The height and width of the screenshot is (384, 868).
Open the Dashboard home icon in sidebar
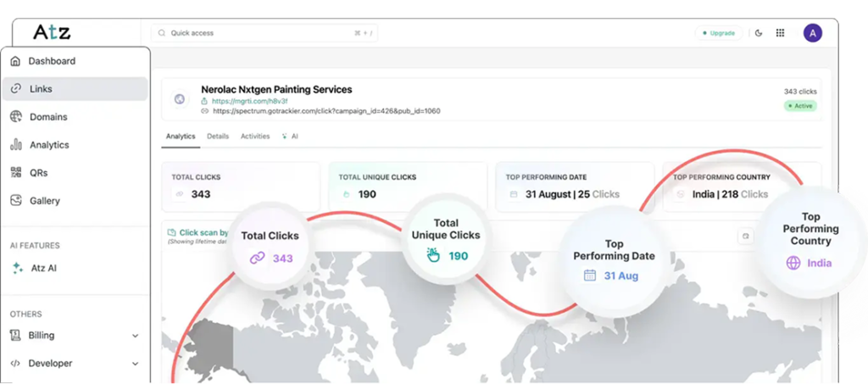tap(15, 61)
